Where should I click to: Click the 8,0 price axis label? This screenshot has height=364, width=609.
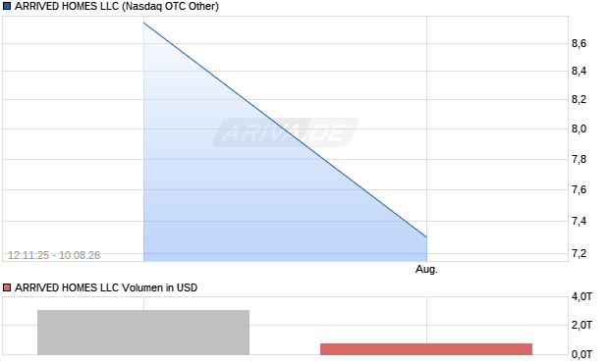click(x=579, y=129)
